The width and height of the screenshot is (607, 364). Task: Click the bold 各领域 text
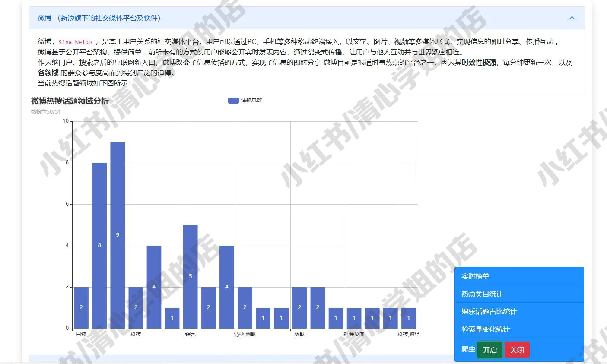pyautogui.click(x=48, y=73)
